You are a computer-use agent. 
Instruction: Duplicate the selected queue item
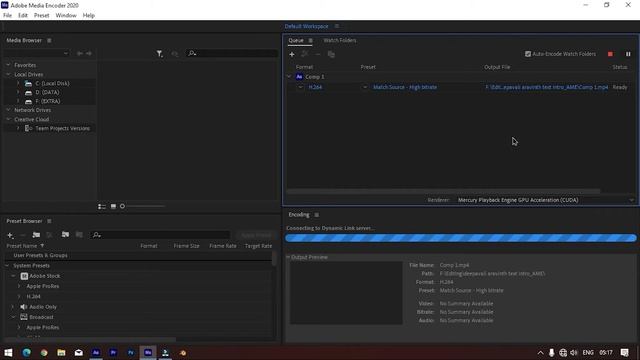(331, 54)
